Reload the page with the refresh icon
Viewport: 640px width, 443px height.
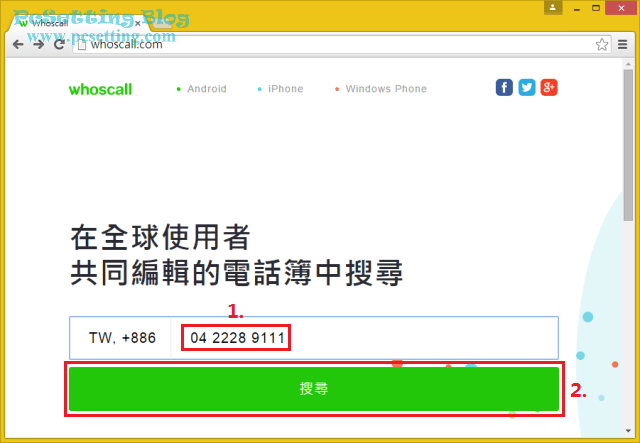60,44
